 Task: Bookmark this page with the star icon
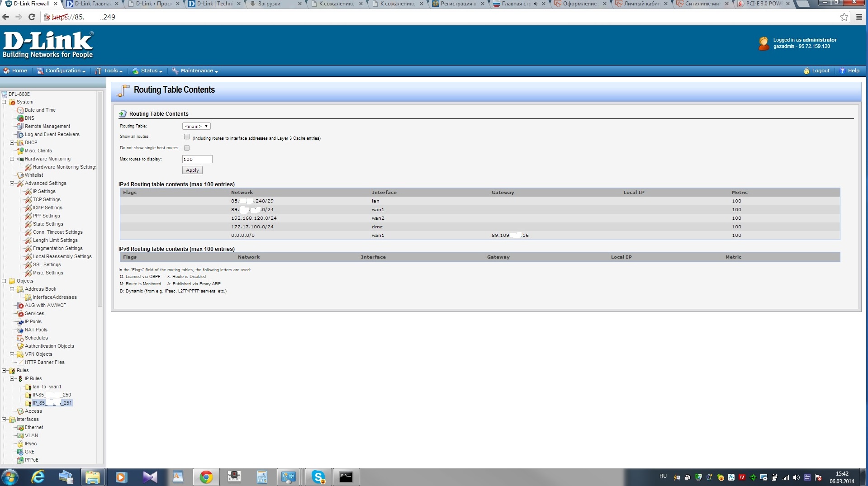click(x=844, y=17)
